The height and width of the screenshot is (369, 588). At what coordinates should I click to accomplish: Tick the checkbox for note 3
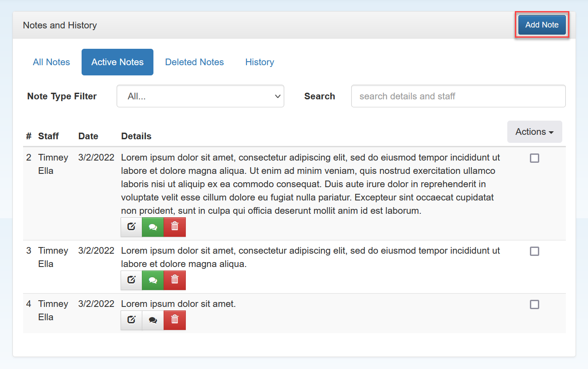point(534,251)
